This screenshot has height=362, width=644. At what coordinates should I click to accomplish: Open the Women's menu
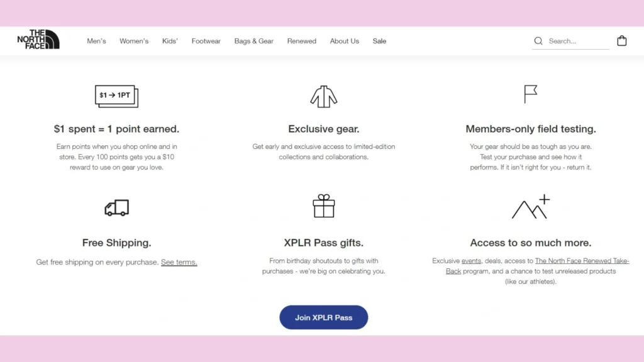coord(134,41)
